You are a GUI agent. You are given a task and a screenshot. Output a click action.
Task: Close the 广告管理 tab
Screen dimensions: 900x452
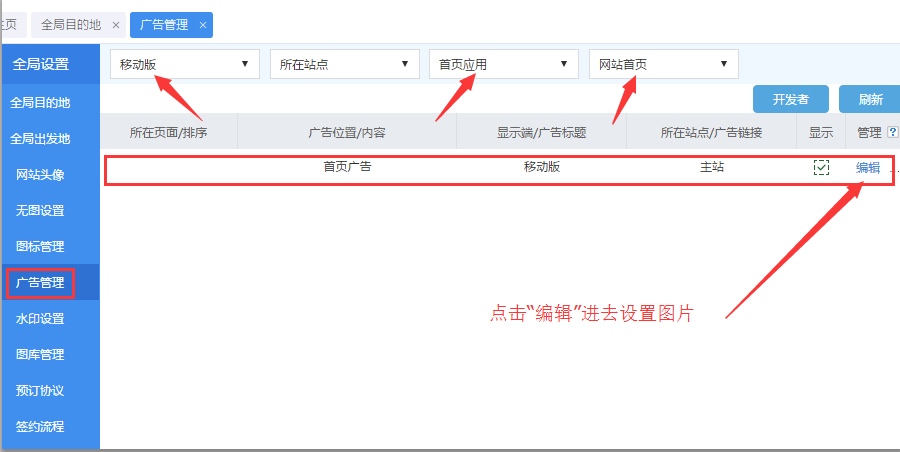click(x=203, y=25)
